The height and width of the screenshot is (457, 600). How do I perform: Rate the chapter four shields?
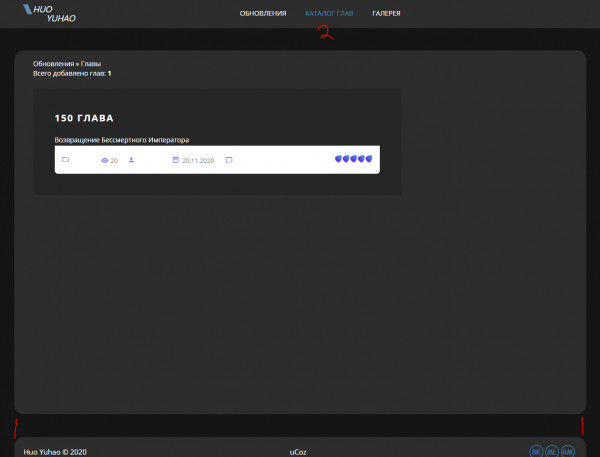tap(361, 159)
